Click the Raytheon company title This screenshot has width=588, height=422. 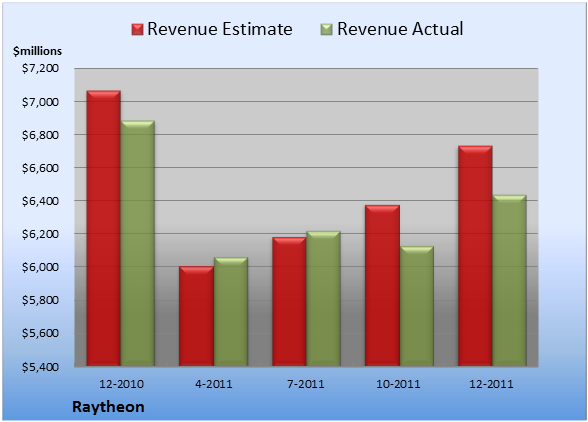pyautogui.click(x=108, y=407)
